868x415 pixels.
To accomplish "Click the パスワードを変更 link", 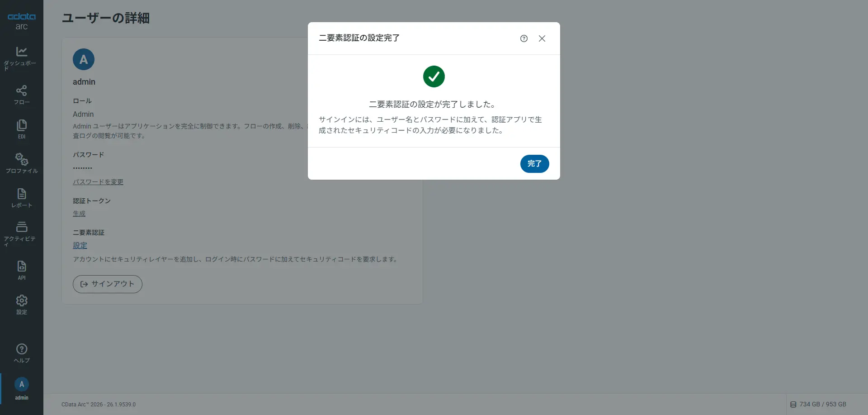I will coord(98,182).
